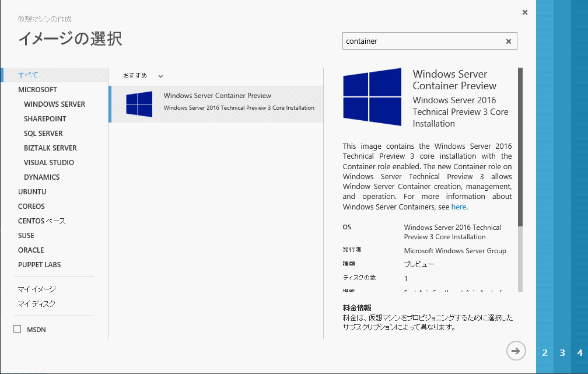Image resolution: width=588 pixels, height=374 pixels.
Task: Filter by BIZTALK SERVER images
Action: click(50, 148)
